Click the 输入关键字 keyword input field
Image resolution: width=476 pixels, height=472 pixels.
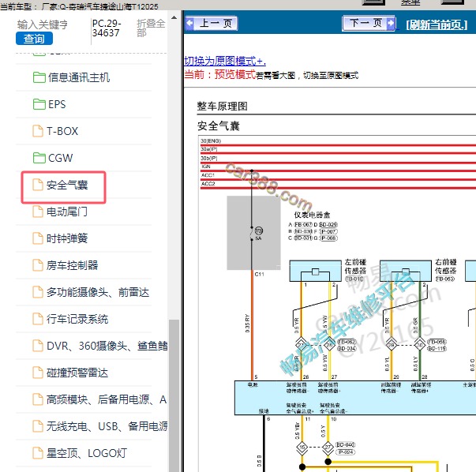(x=42, y=24)
